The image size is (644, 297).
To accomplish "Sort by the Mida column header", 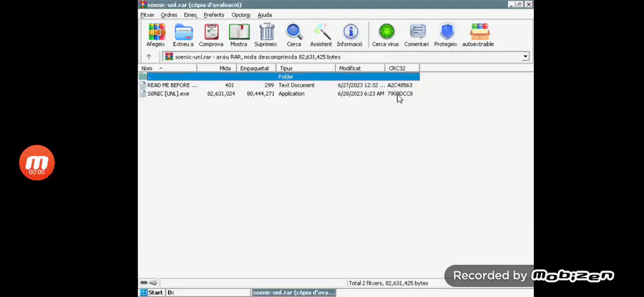I will tap(216, 68).
